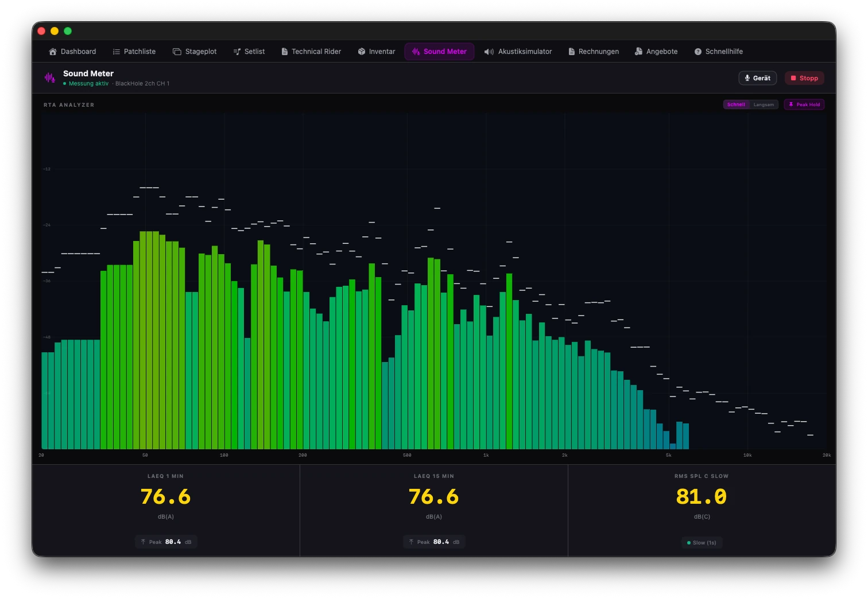
Task: Click the Slow (1s) indicator chip
Action: 702,543
